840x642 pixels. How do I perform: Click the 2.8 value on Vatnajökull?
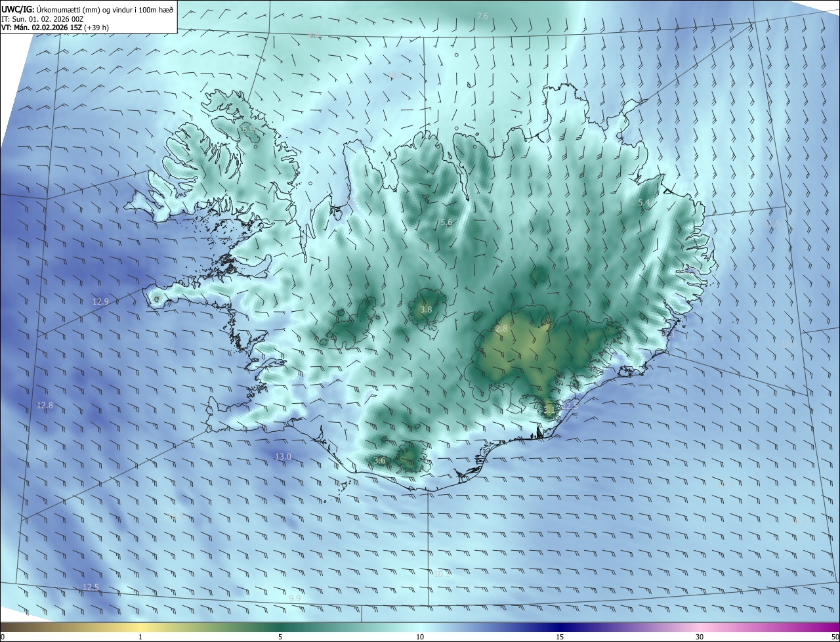tap(502, 328)
